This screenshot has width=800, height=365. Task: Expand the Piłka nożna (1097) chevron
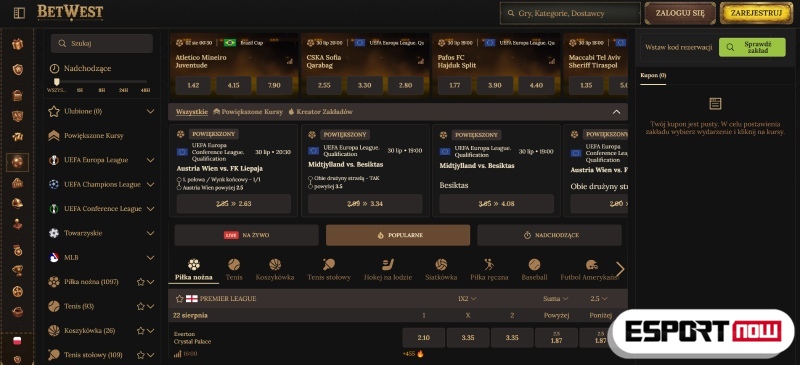click(x=151, y=282)
